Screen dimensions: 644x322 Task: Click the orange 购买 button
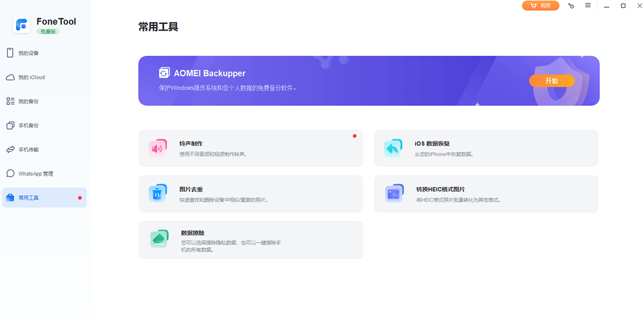[540, 5]
